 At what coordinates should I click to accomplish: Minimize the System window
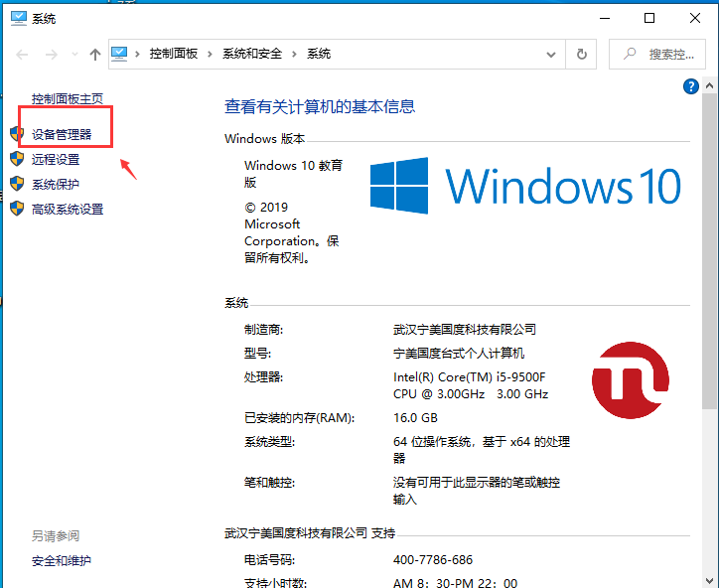605,18
